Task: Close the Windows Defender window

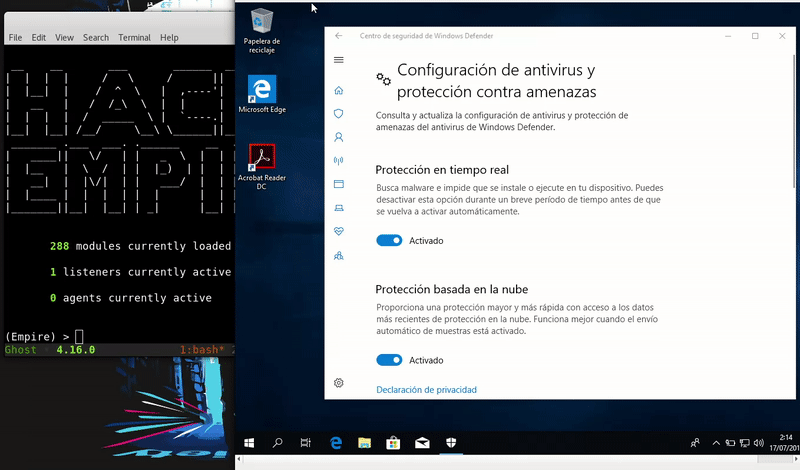Action: tap(782, 36)
